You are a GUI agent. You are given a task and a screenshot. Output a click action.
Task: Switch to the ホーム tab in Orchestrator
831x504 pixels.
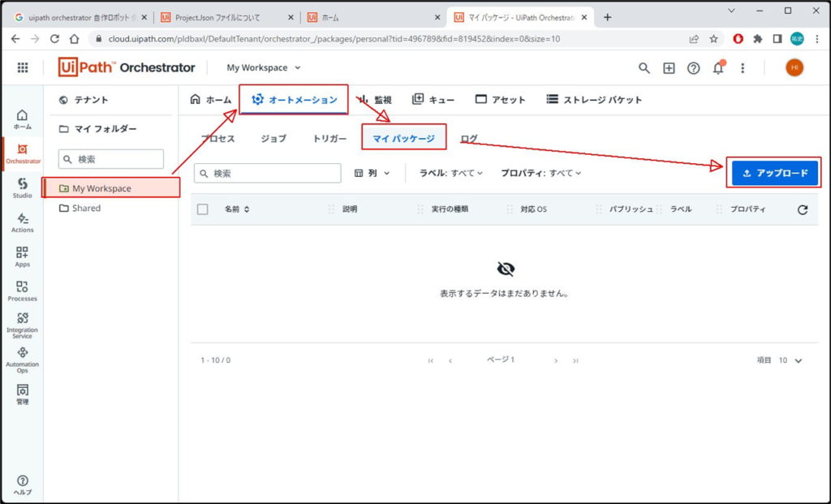pyautogui.click(x=211, y=100)
